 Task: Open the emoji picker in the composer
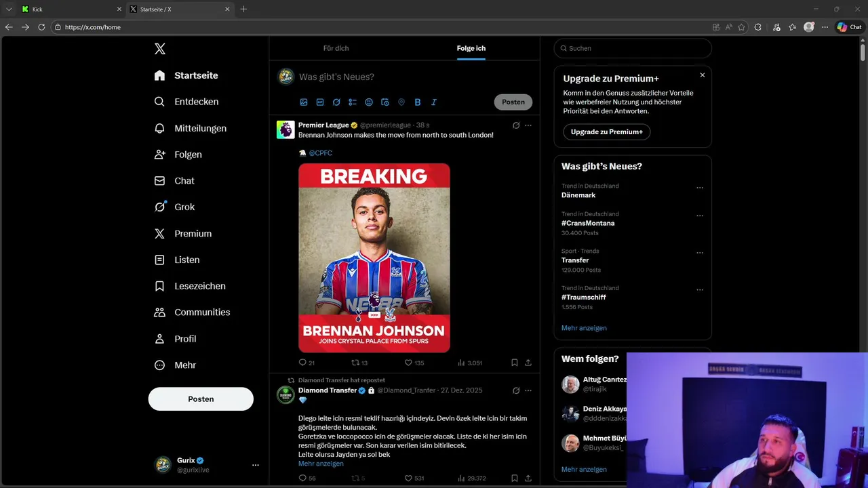(369, 102)
